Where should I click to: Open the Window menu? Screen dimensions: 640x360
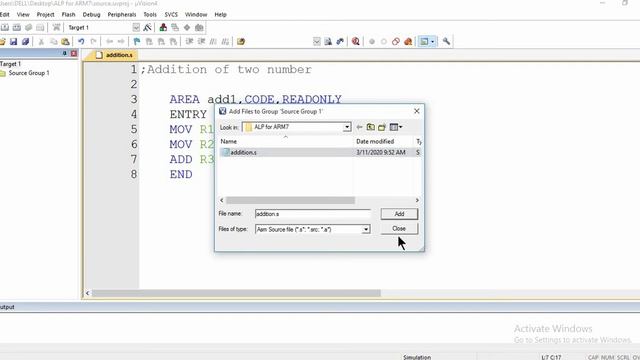pos(196,14)
